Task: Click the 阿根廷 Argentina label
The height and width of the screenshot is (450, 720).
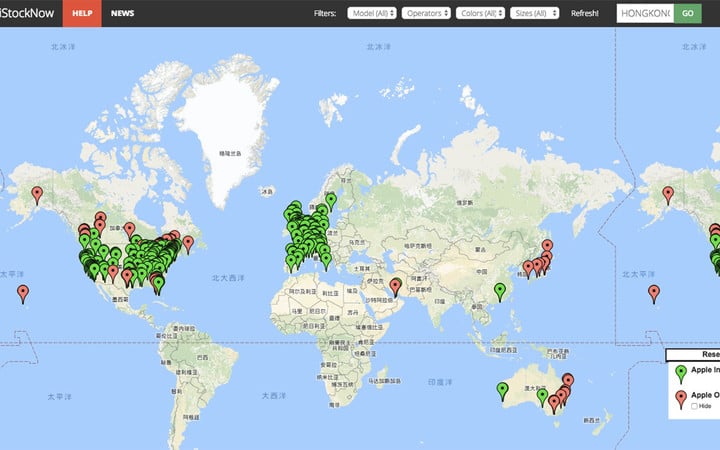Action: click(191, 417)
